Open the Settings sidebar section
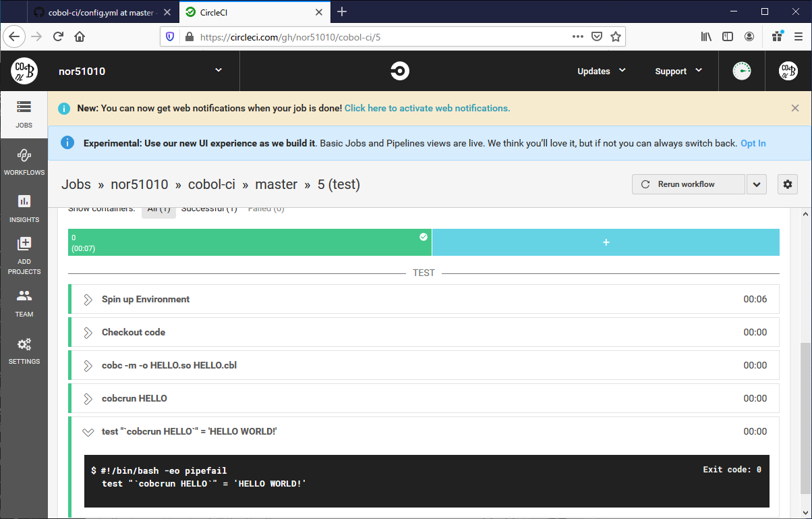Screen dimensions: 812x519 (x=24, y=350)
